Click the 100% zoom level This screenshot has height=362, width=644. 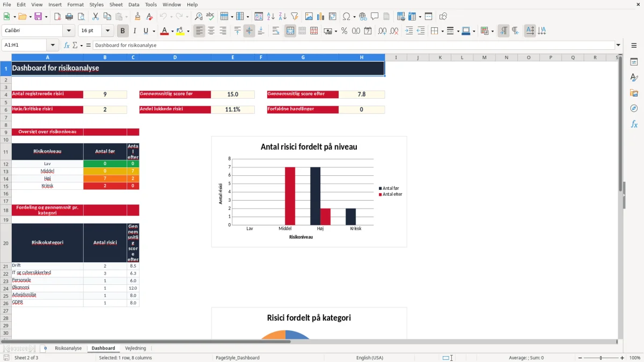point(635,358)
